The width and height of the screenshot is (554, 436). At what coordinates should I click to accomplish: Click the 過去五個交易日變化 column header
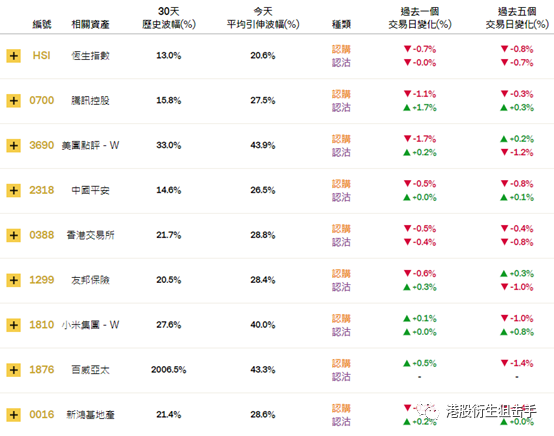click(517, 18)
